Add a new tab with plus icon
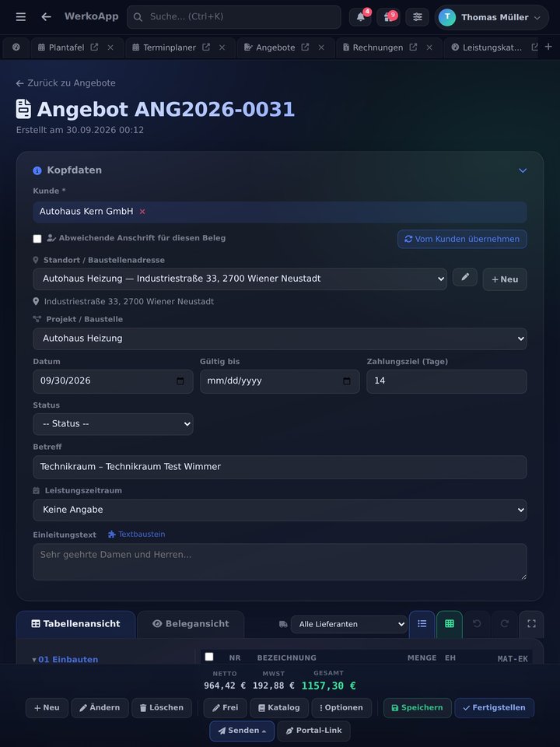The width and height of the screenshot is (560, 747). point(548,47)
